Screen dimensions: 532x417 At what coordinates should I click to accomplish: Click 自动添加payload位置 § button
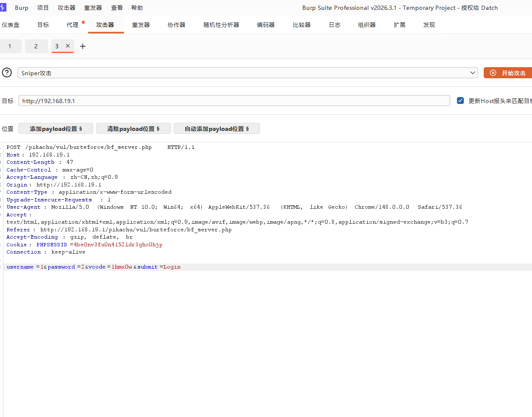point(216,128)
